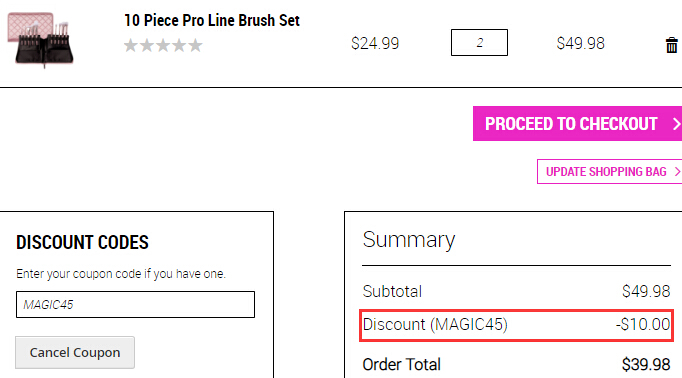
Task: Choose the third star in the rating
Action: coord(163,45)
